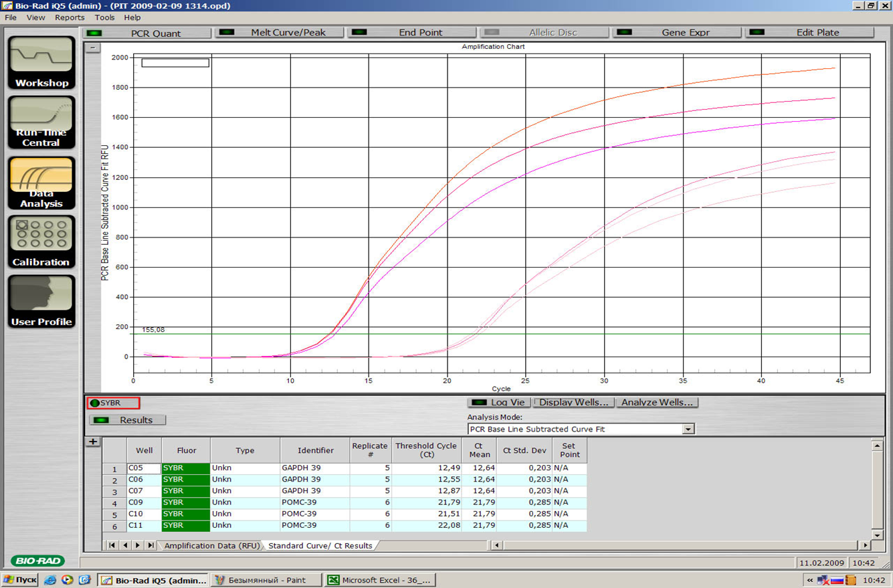
Task: Switch to Edit Plate tab
Action: (x=809, y=32)
